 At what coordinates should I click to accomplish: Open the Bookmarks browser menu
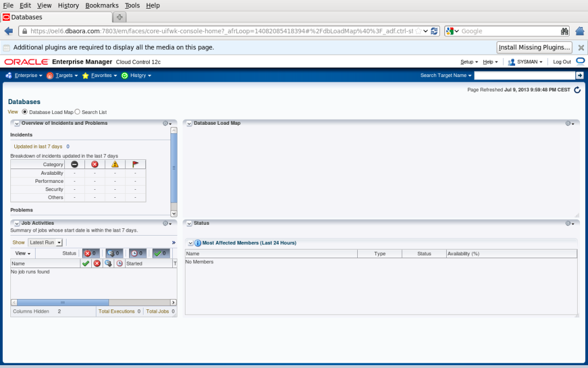[102, 5]
